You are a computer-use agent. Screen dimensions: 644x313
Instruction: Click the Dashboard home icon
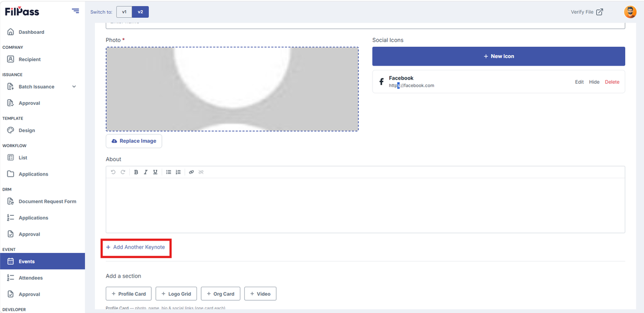[x=11, y=32]
